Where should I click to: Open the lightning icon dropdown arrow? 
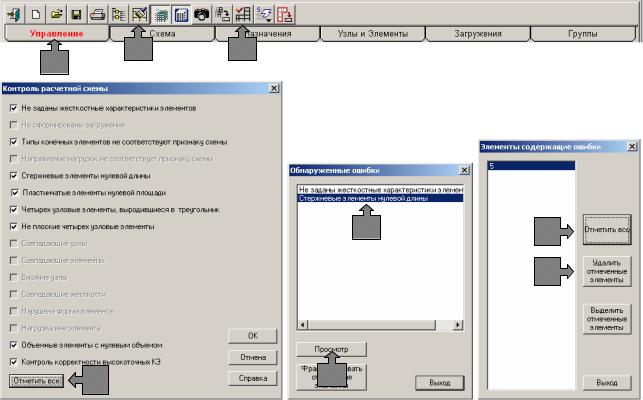269,19
